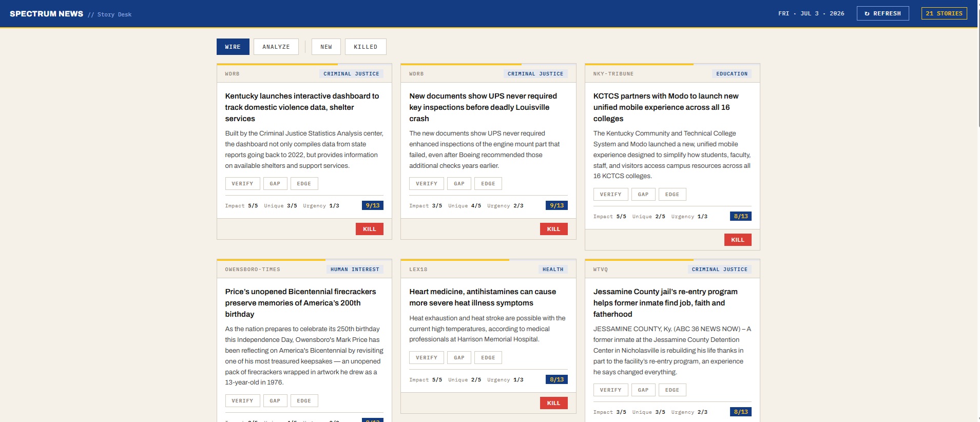Open Jessamine County jail re-entry headline
Viewport: 980px width, 422px height.
point(672,303)
